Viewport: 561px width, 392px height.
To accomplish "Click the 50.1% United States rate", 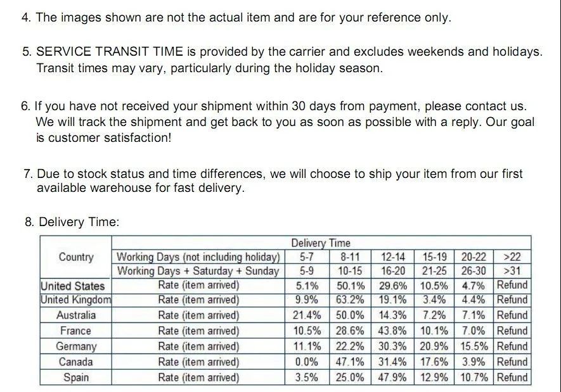I will point(351,286).
